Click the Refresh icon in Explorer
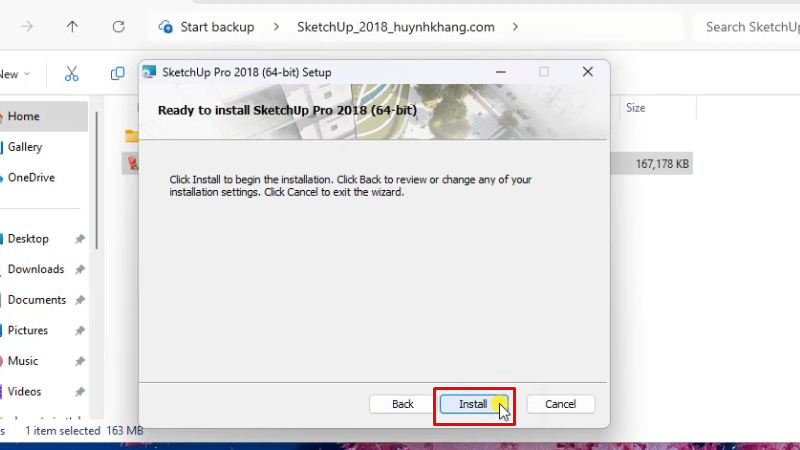 coord(119,27)
